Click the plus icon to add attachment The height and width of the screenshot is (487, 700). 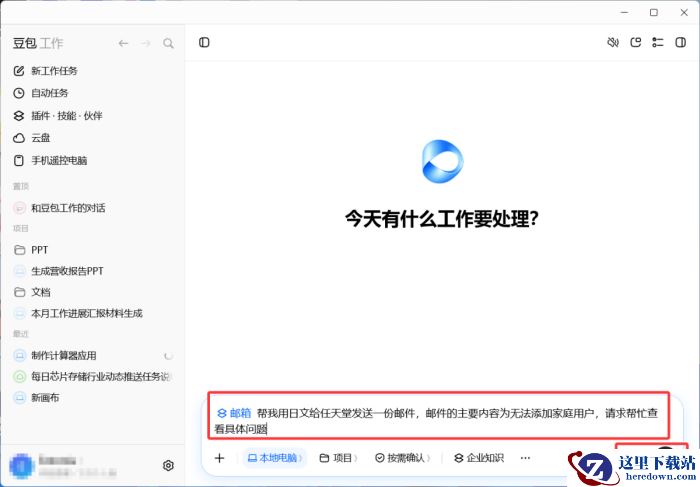(x=219, y=458)
